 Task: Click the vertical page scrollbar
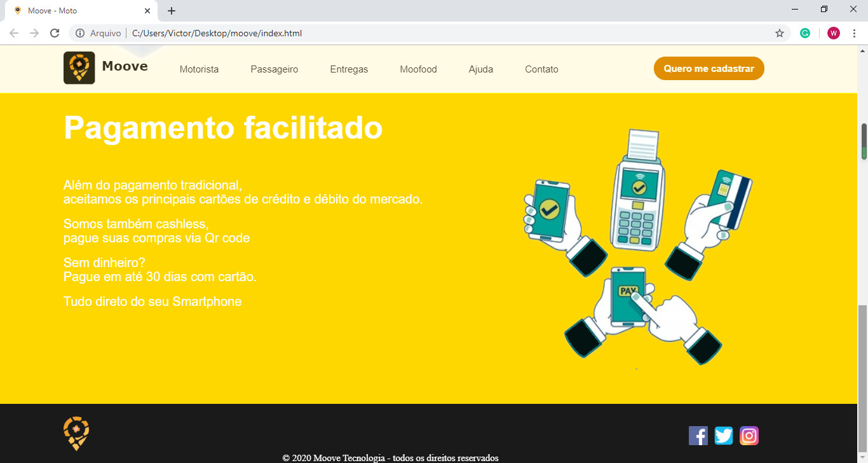point(863,140)
